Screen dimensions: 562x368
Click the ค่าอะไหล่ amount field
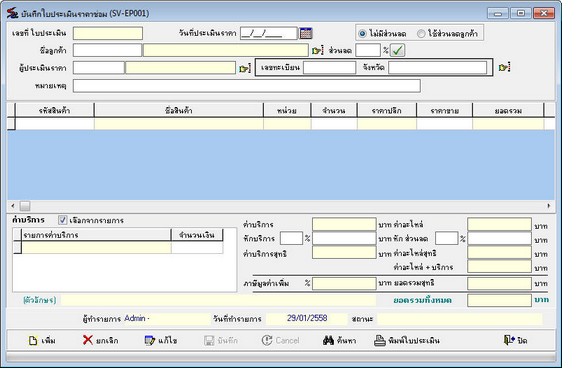(x=499, y=224)
